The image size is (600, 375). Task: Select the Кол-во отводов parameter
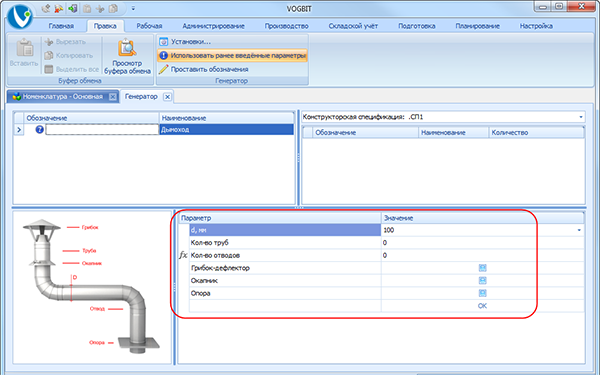(x=285, y=255)
